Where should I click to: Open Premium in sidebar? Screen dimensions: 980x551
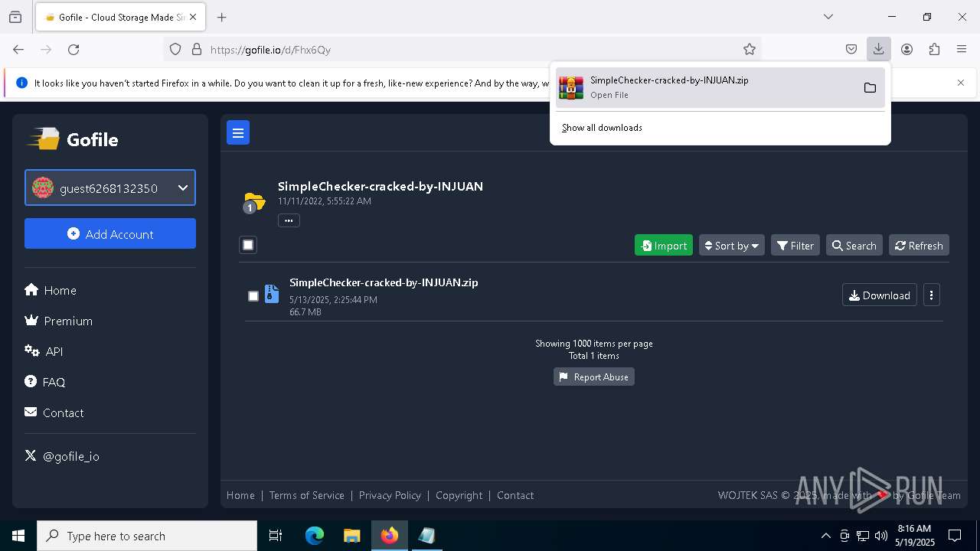click(59, 321)
